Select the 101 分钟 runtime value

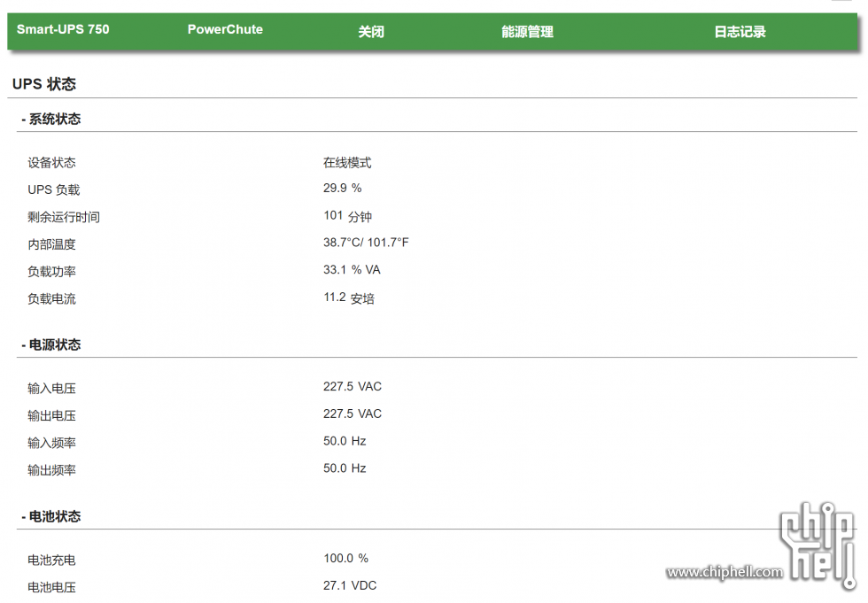pyautogui.click(x=347, y=216)
